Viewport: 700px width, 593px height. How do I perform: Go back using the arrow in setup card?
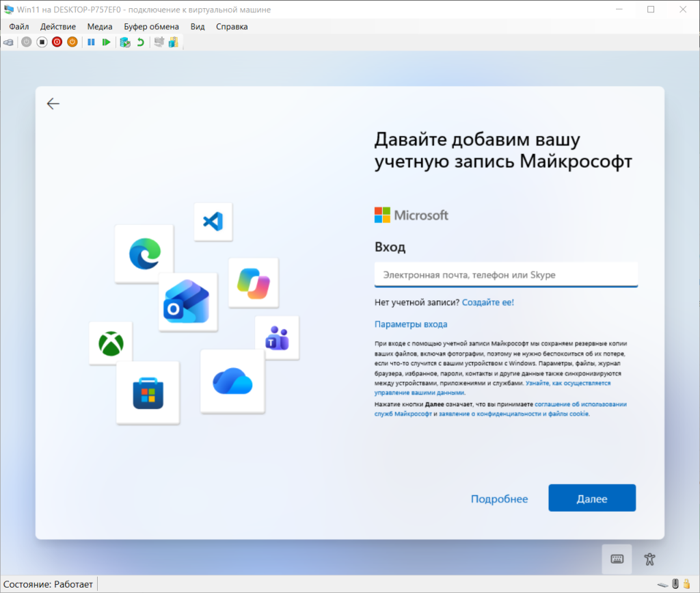[x=53, y=103]
